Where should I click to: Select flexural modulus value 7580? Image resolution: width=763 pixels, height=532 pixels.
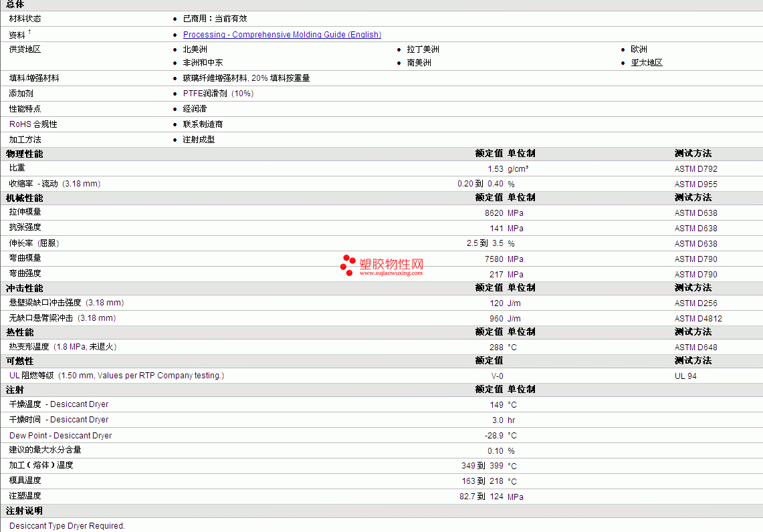pos(494,259)
